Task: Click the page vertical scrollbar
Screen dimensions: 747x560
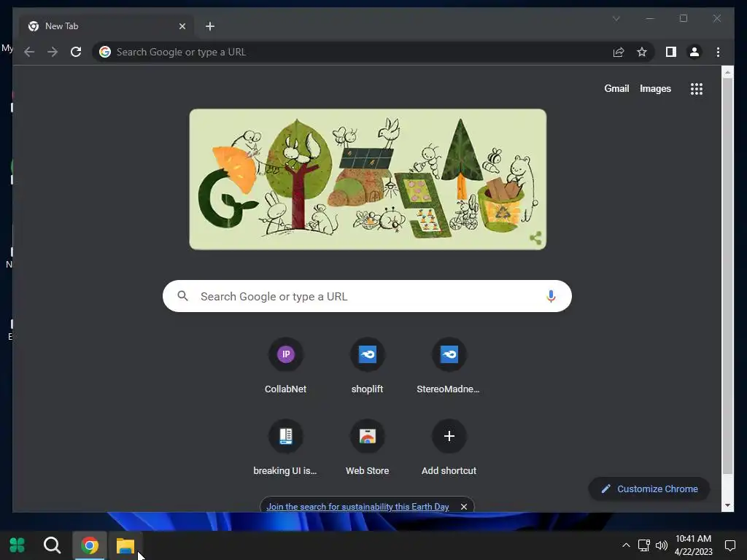Action: coord(727,276)
